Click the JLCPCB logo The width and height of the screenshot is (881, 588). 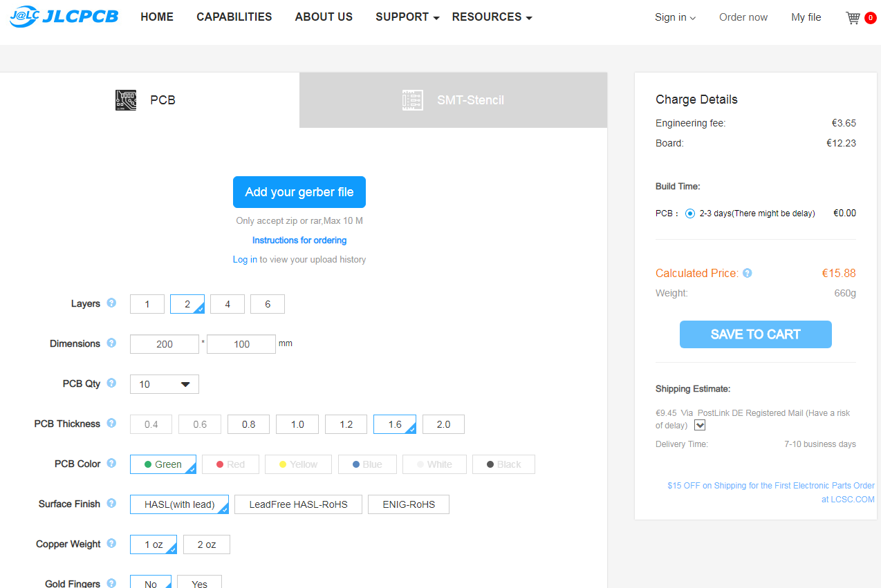pyautogui.click(x=64, y=17)
